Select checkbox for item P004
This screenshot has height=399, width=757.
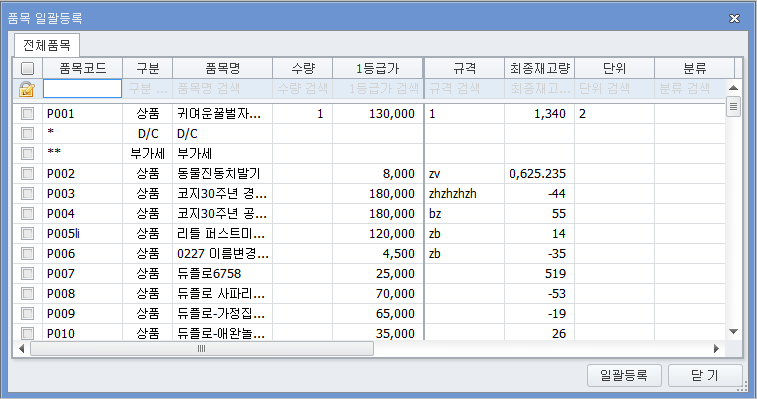[x=28, y=214]
